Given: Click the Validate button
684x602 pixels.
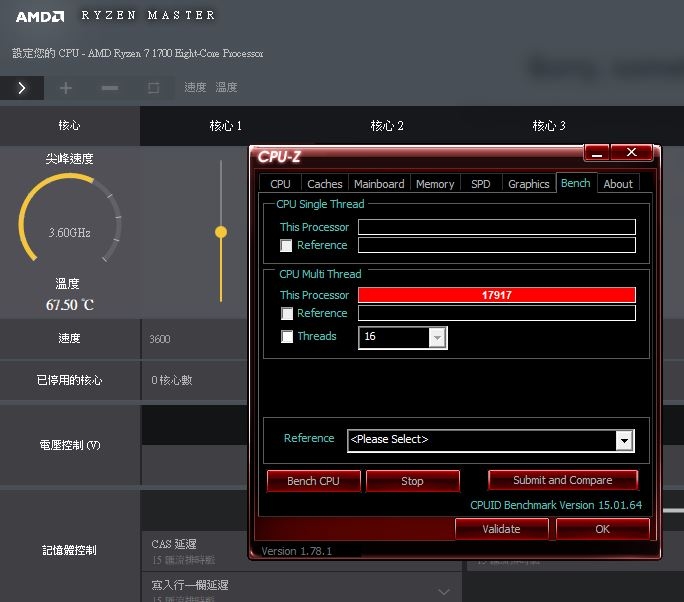Looking at the screenshot, I should click(x=501, y=529).
